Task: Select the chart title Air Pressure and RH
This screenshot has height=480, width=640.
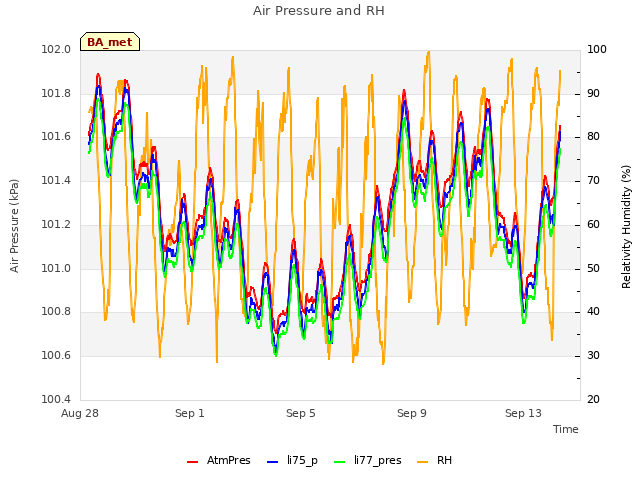Action: point(319,11)
